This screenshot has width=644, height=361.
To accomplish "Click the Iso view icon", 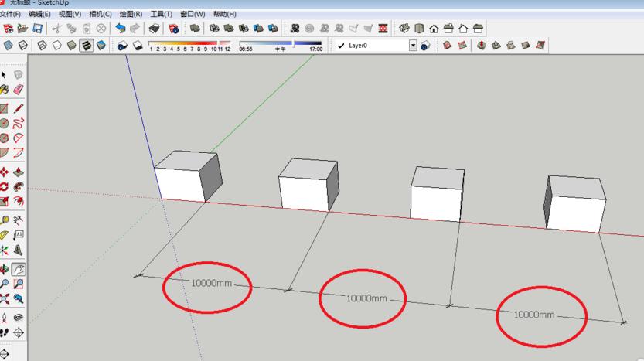I will point(404,29).
